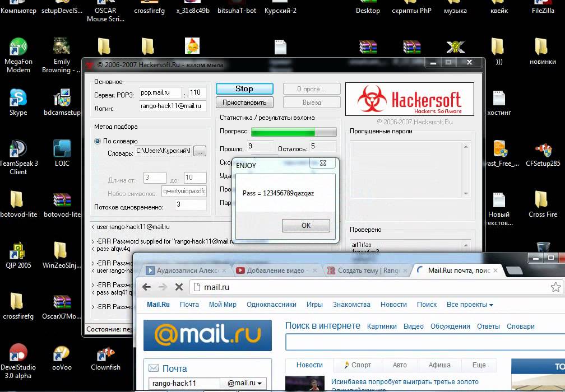Click the mail.ru internet search box
The height and width of the screenshot is (392, 565).
(425, 342)
